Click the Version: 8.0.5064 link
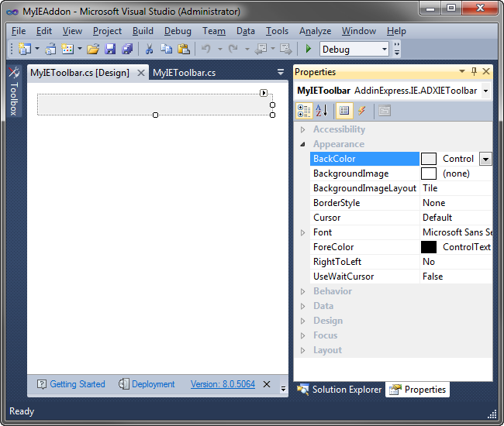Image resolution: width=504 pixels, height=426 pixels. tap(223, 384)
